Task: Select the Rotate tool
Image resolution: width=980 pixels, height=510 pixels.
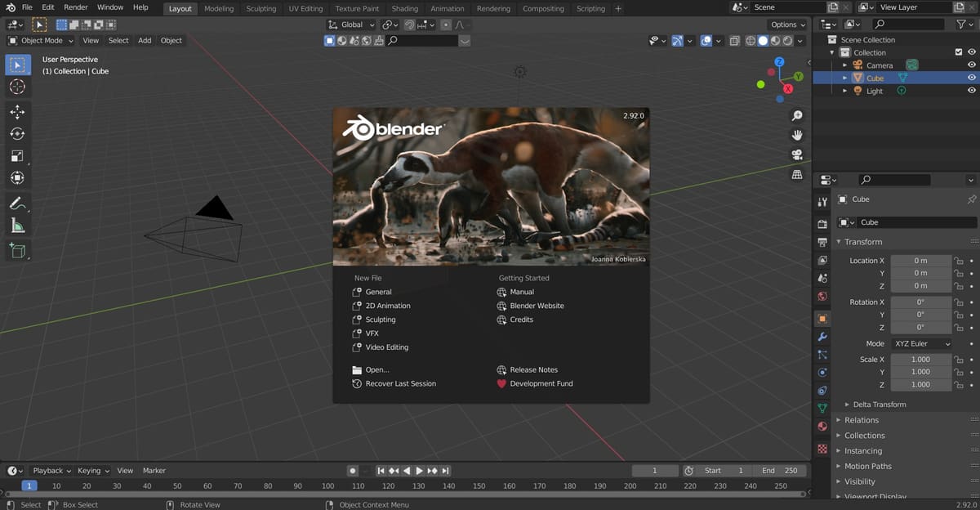Action: click(17, 134)
